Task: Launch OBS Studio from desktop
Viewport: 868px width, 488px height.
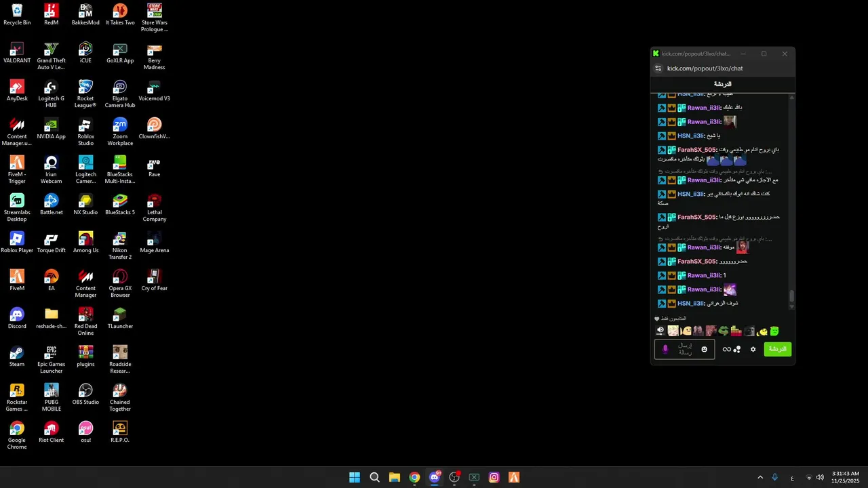Action: (85, 394)
